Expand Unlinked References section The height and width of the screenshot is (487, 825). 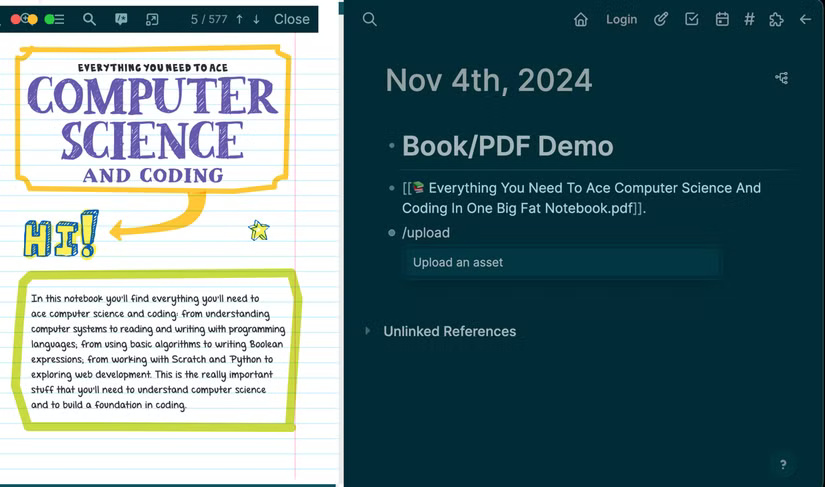click(x=368, y=331)
